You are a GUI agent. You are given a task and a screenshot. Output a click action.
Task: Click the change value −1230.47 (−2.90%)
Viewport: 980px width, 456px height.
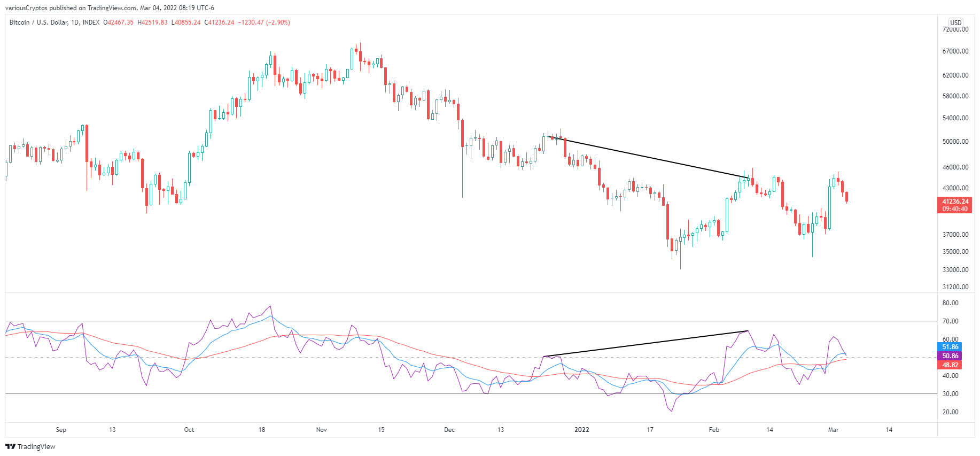coord(264,22)
